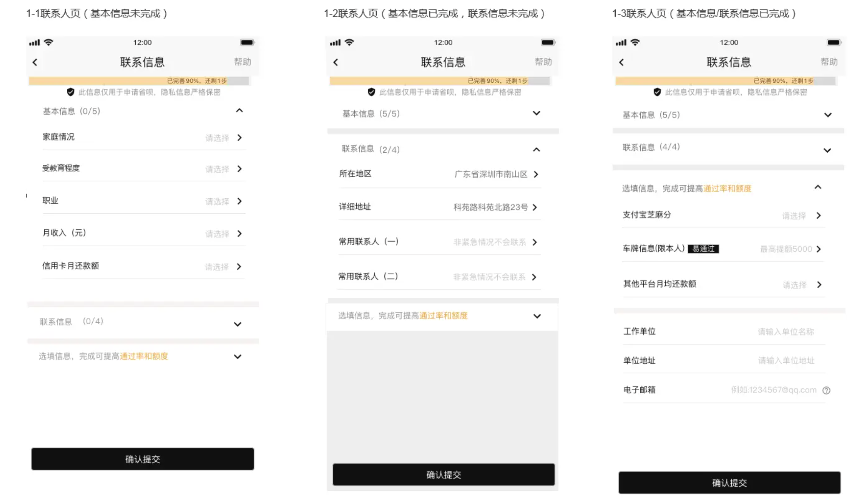Open 详细地址 row chevron
The width and height of the screenshot is (863, 504).
(535, 207)
